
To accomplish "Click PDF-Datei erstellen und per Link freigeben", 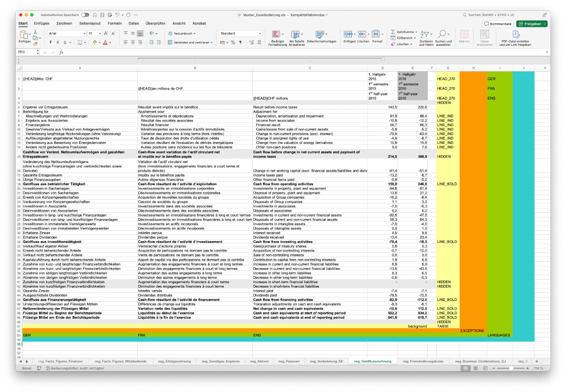I will pos(516,37).
